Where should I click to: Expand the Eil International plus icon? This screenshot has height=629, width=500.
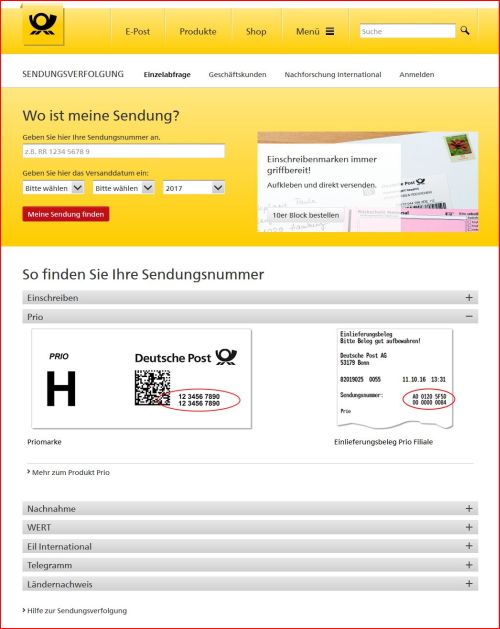(x=469, y=546)
